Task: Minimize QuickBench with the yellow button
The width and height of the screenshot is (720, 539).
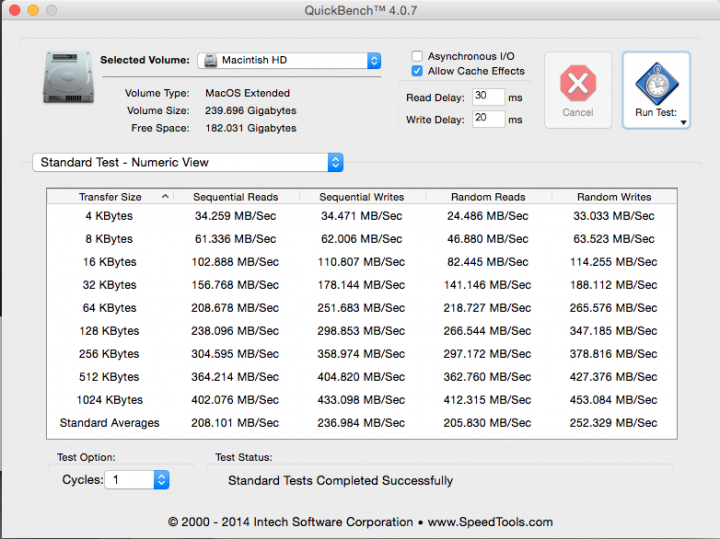Action: coord(33,10)
